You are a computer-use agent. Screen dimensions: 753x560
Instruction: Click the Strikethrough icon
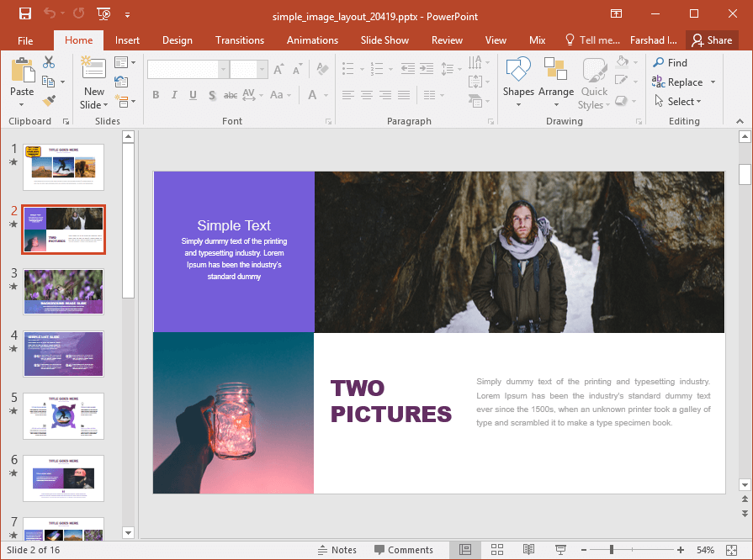point(231,95)
